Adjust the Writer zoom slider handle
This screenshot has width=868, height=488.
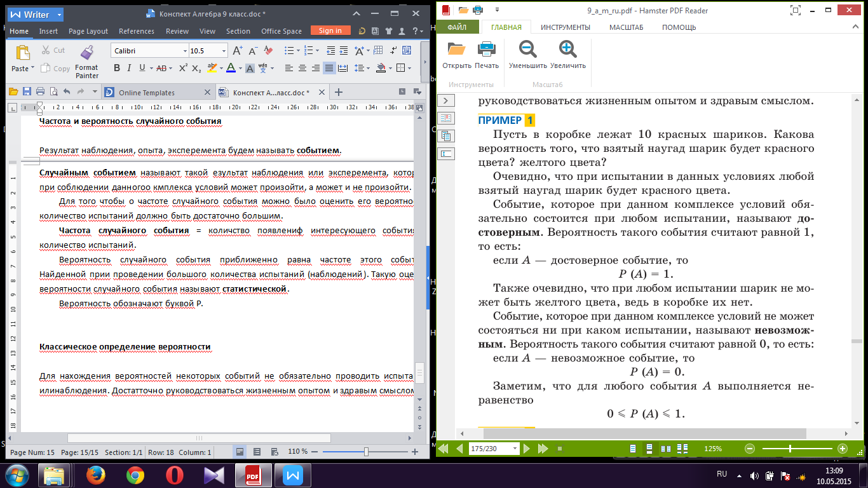366,452
